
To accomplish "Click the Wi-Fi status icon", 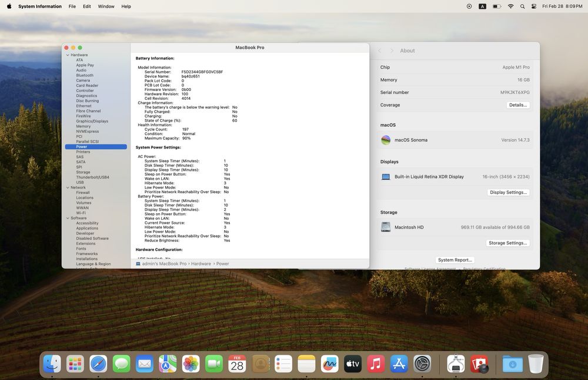I will tap(510, 6).
